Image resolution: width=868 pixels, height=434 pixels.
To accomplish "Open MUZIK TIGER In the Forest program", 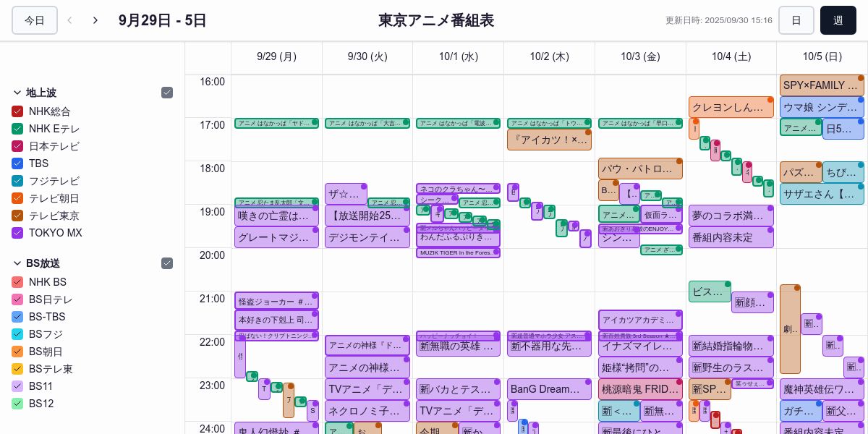I will (459, 253).
